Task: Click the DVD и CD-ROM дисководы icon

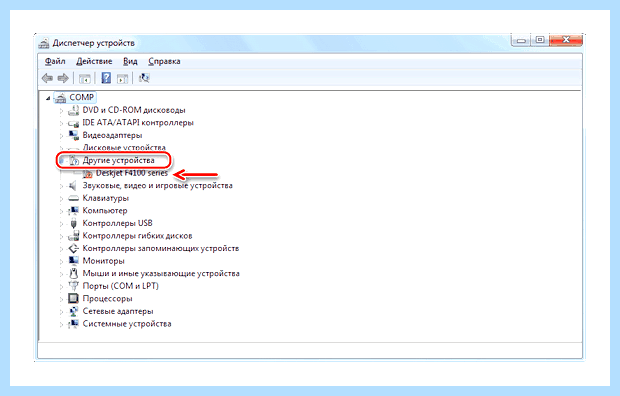Action: (x=74, y=110)
